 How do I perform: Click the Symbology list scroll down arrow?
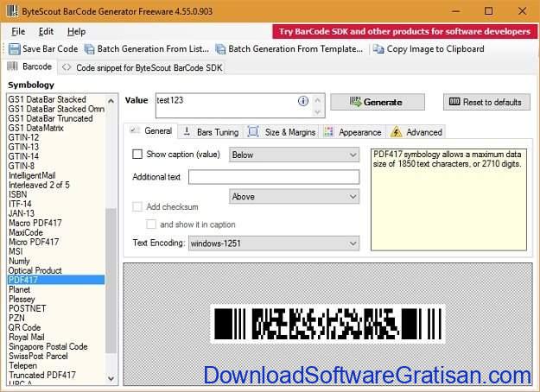(x=111, y=378)
